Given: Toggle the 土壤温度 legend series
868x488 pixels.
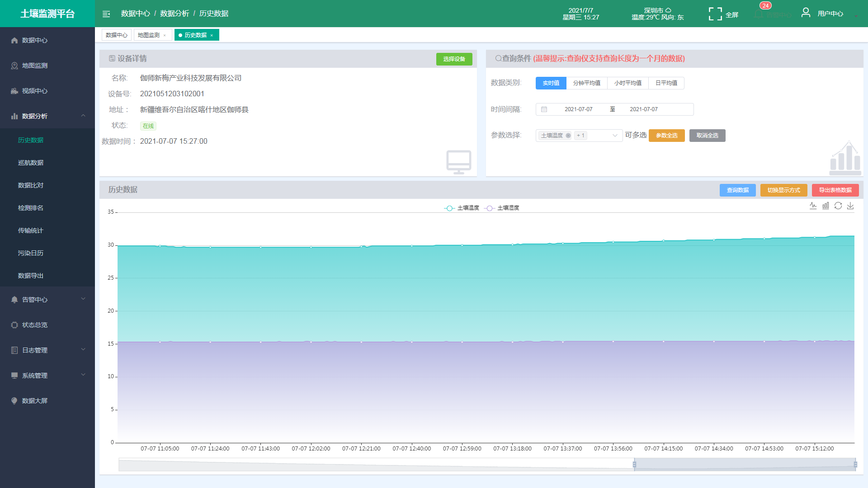Looking at the screenshot, I should click(x=462, y=208).
